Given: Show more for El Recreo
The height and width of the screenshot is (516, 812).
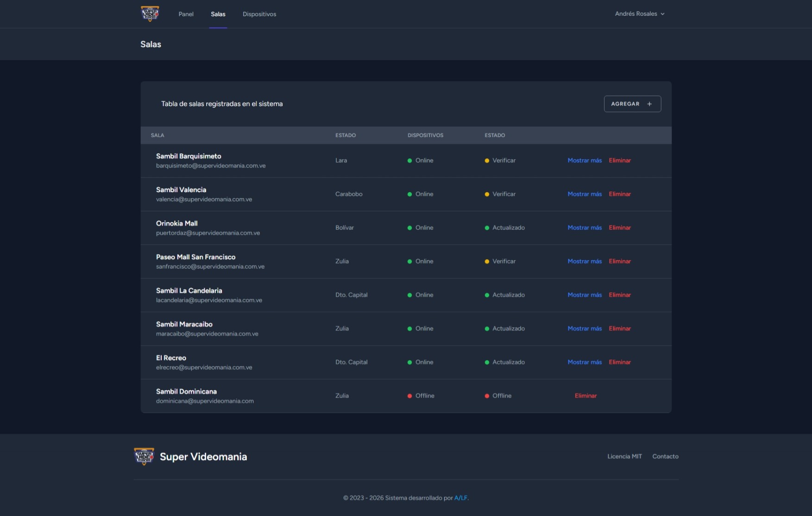Looking at the screenshot, I should pyautogui.click(x=585, y=362).
